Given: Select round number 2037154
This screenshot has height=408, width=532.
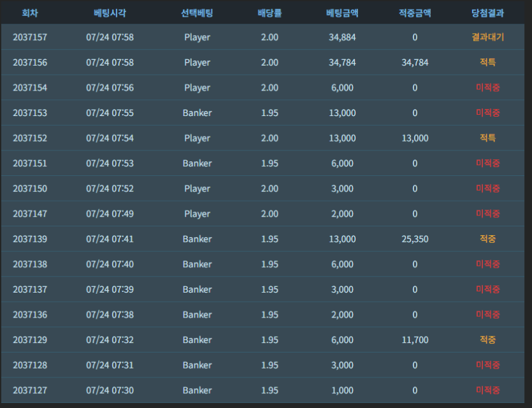Looking at the screenshot, I should click(30, 87).
